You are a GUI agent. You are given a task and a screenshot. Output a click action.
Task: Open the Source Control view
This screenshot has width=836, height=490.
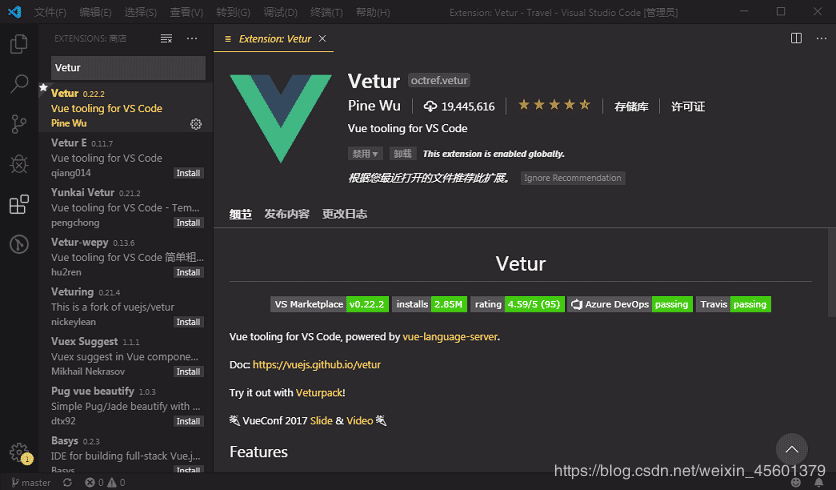tap(18, 124)
